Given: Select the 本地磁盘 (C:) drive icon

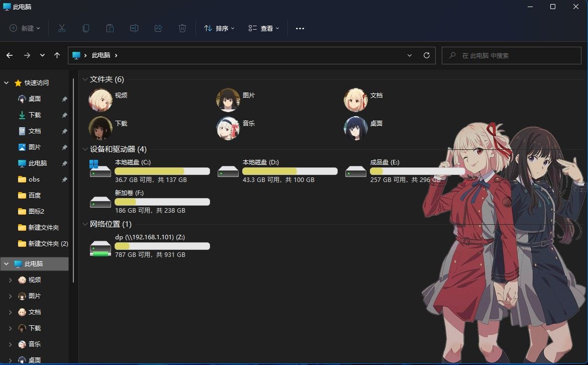Looking at the screenshot, I should pos(100,169).
